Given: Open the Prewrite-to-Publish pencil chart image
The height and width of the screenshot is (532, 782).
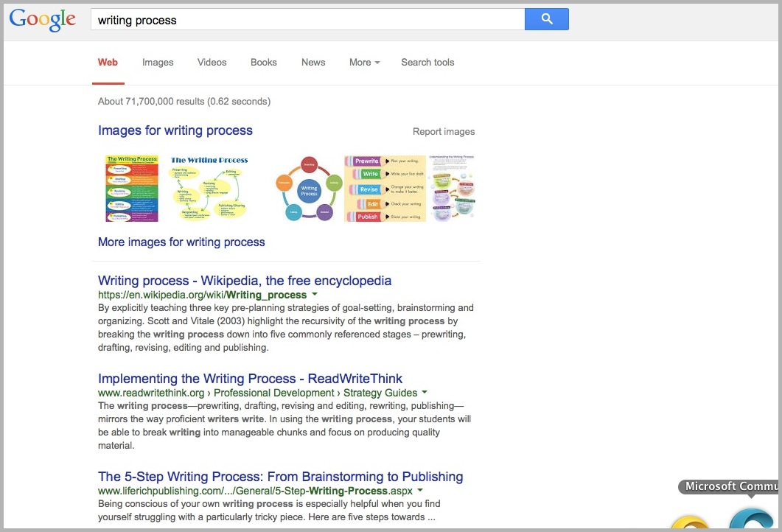Looking at the screenshot, I should pos(385,188).
